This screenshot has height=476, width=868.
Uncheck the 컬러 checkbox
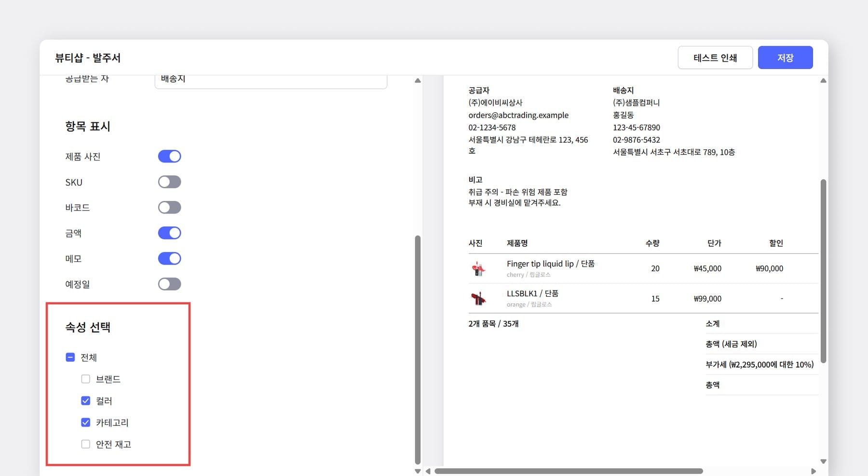(x=85, y=400)
